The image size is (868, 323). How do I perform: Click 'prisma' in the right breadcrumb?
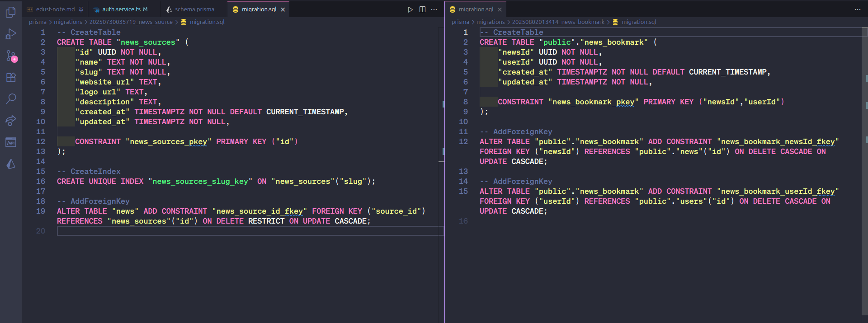(x=460, y=22)
